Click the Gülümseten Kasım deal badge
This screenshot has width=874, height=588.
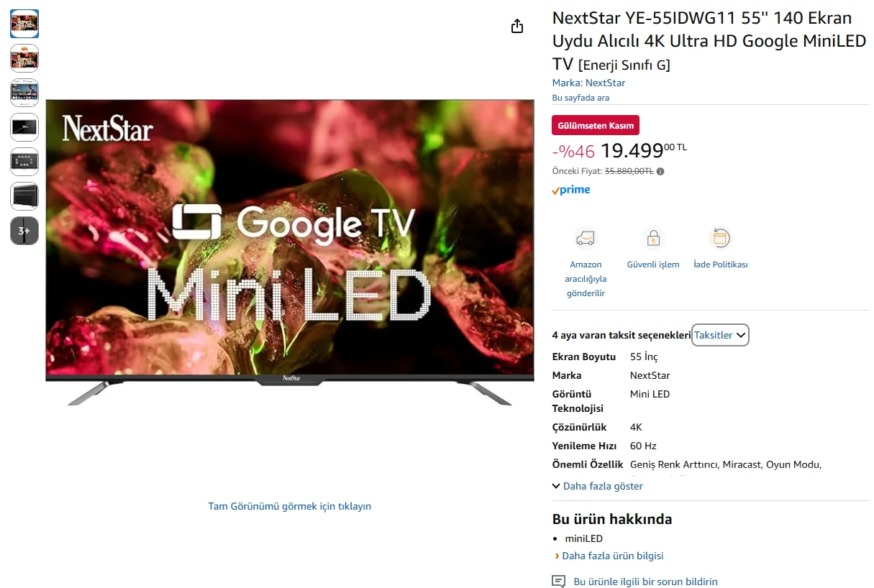tap(596, 125)
